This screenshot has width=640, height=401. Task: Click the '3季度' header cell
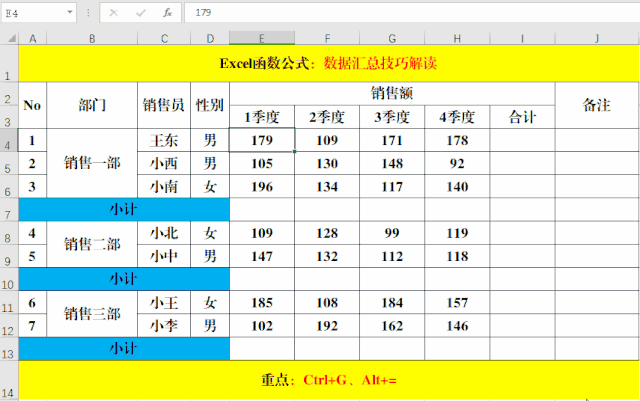pyautogui.click(x=392, y=117)
